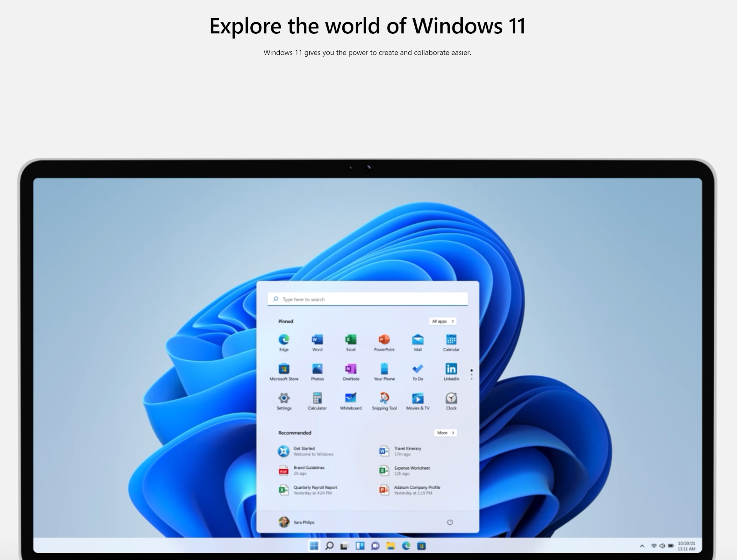Launch the Photos app

317,372
